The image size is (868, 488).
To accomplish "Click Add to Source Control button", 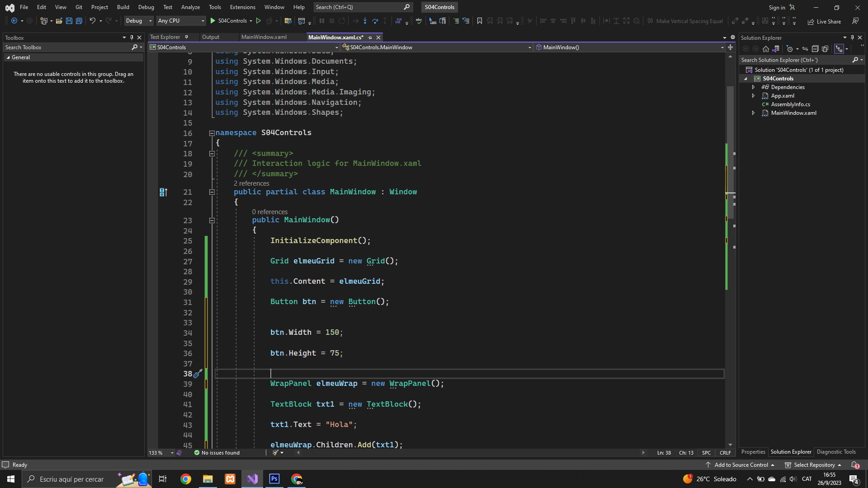I will (741, 465).
